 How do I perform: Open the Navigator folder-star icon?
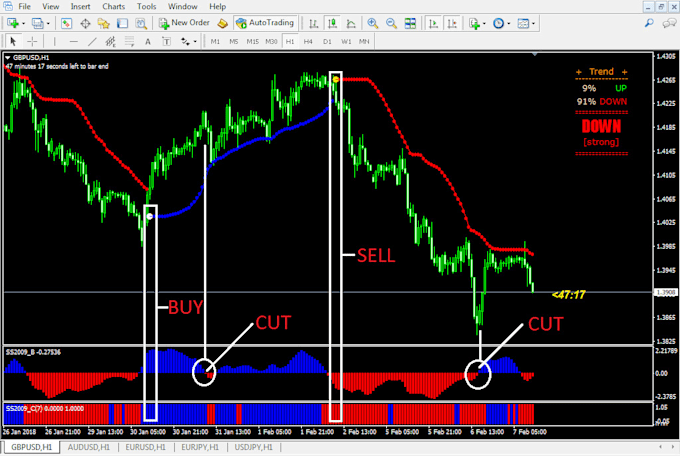coord(104,23)
